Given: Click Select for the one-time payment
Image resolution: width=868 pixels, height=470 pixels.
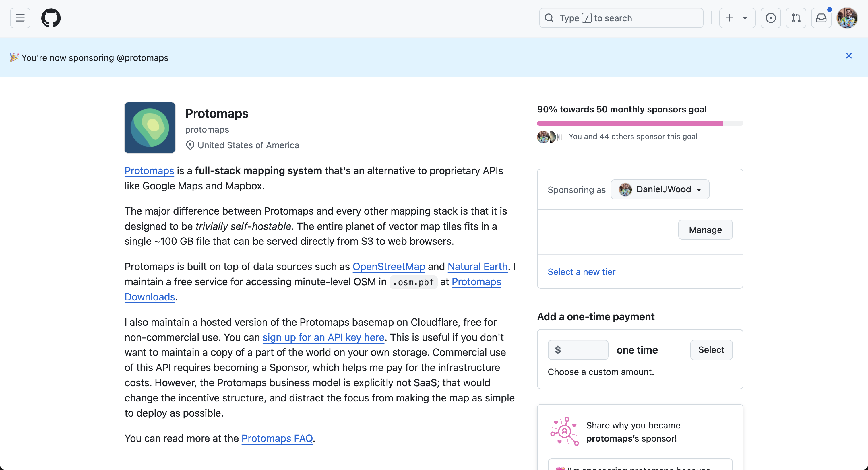Looking at the screenshot, I should [711, 350].
